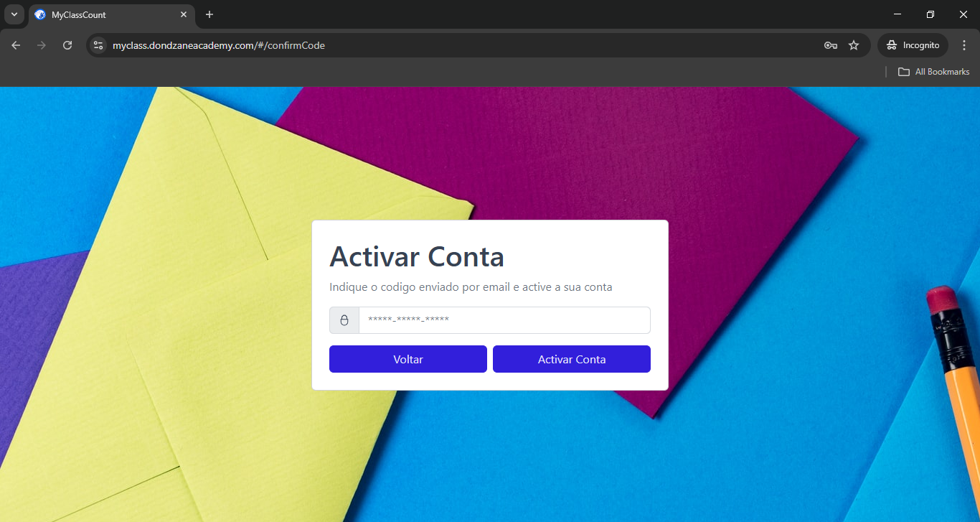Close the MyClassCount tab
980x522 pixels.
[x=184, y=14]
